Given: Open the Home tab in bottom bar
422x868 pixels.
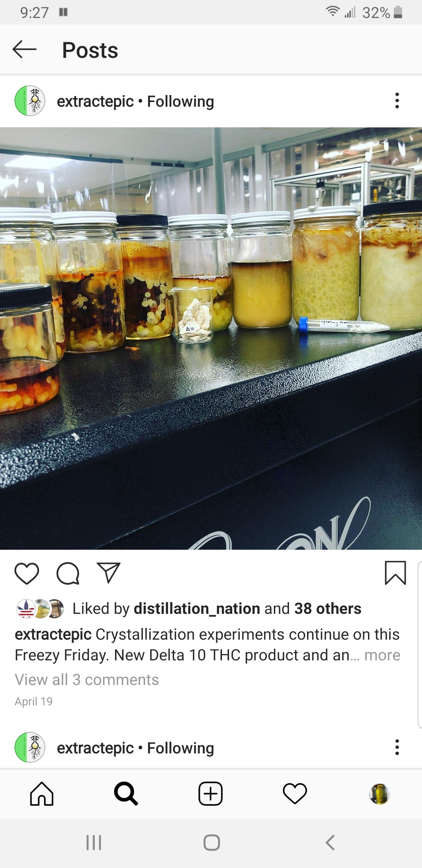Looking at the screenshot, I should [42, 794].
